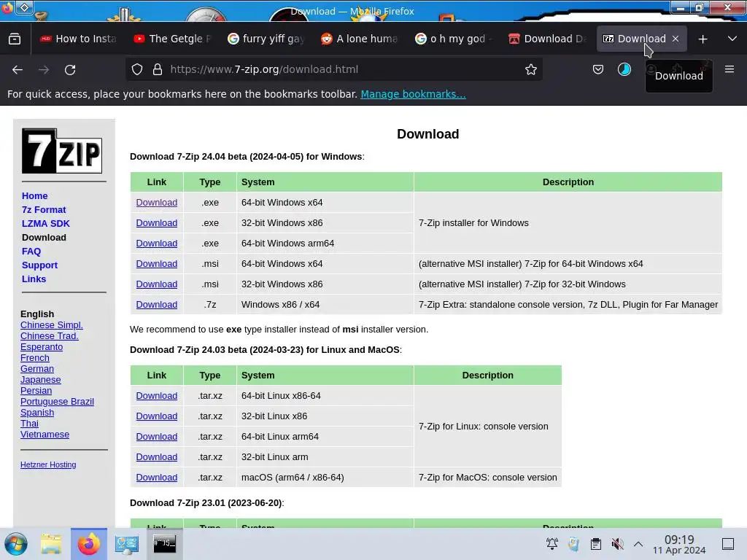
Task: Download the 32-bit Linux arm tar.xz
Action: click(x=157, y=457)
